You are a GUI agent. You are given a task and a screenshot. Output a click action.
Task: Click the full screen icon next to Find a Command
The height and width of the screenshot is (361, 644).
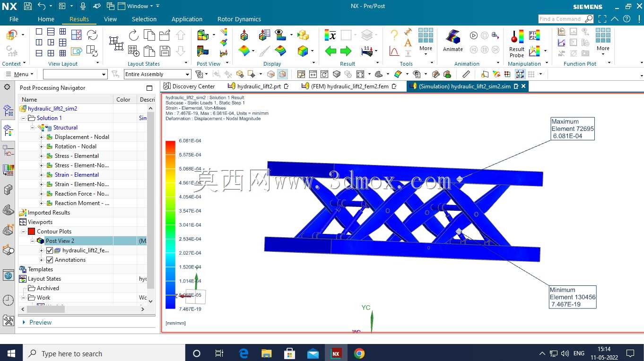(602, 19)
